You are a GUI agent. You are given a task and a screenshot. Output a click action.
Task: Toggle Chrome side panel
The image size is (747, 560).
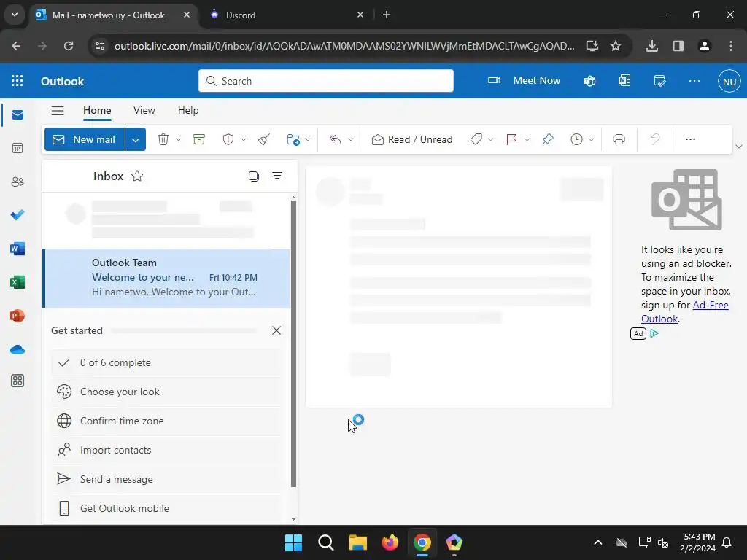[x=678, y=46]
